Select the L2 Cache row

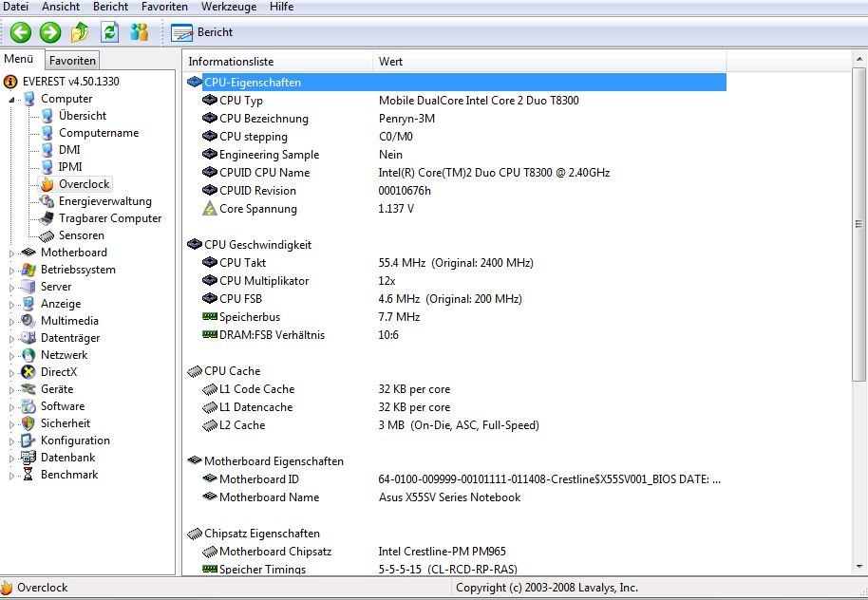456,425
